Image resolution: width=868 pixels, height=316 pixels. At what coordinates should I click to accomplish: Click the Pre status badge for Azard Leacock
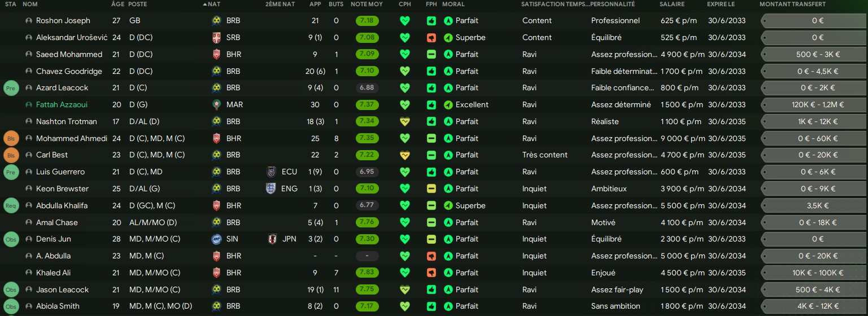point(11,88)
